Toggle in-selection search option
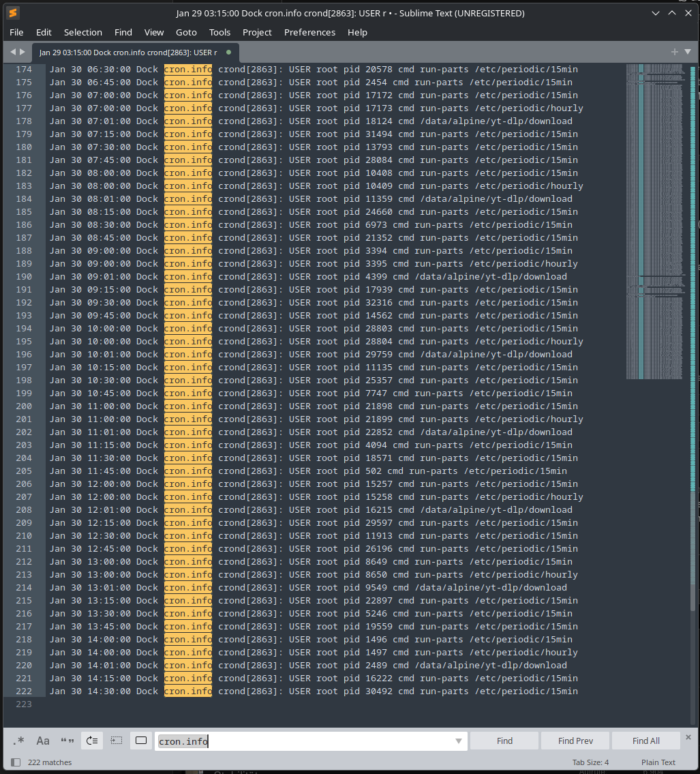The height and width of the screenshot is (774, 700). [x=117, y=741]
